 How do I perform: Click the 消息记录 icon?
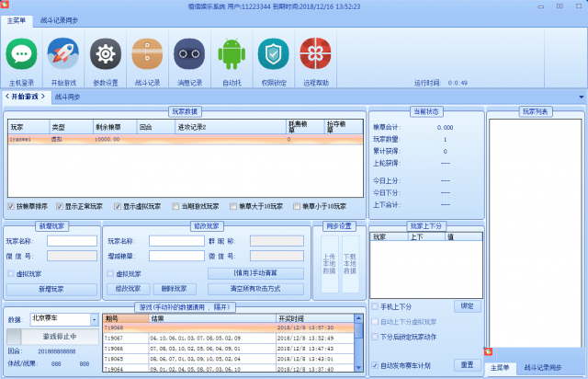point(189,55)
